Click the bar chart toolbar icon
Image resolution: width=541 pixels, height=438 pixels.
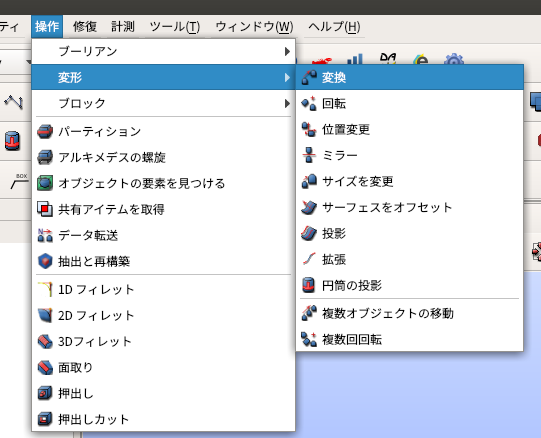[355, 59]
